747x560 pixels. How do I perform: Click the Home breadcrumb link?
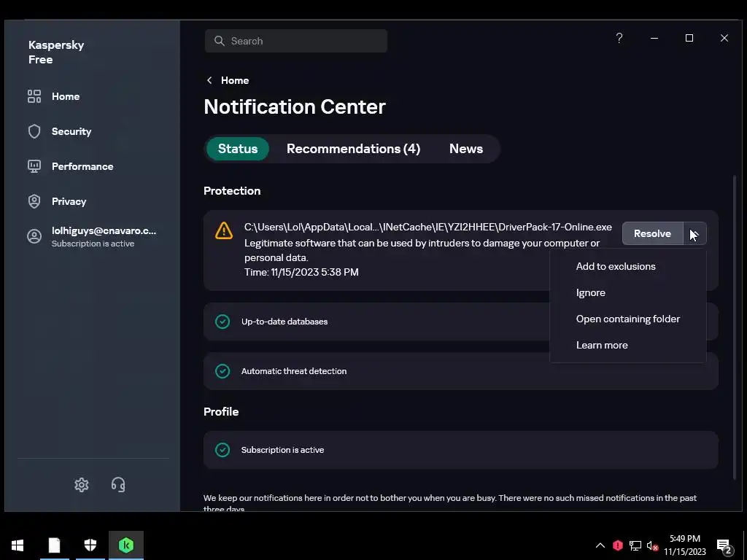pos(235,80)
